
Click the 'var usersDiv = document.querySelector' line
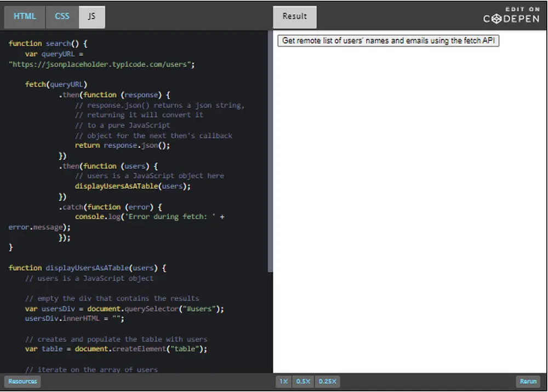click(x=124, y=309)
